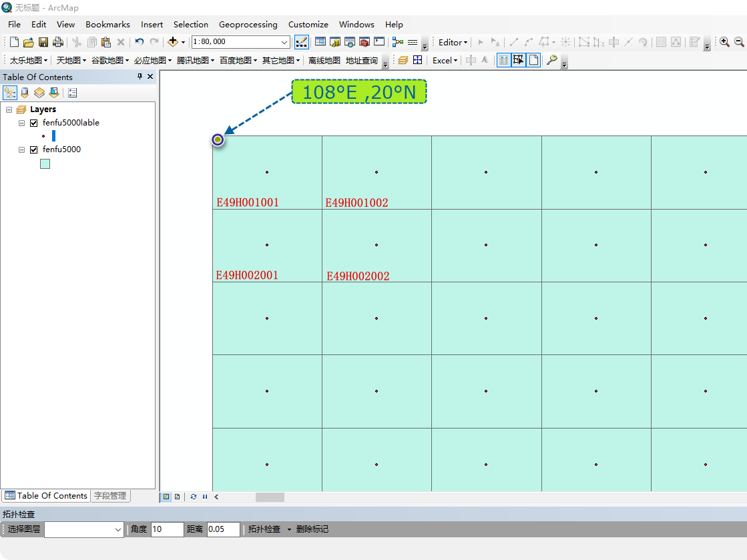Print the map

coord(58,42)
